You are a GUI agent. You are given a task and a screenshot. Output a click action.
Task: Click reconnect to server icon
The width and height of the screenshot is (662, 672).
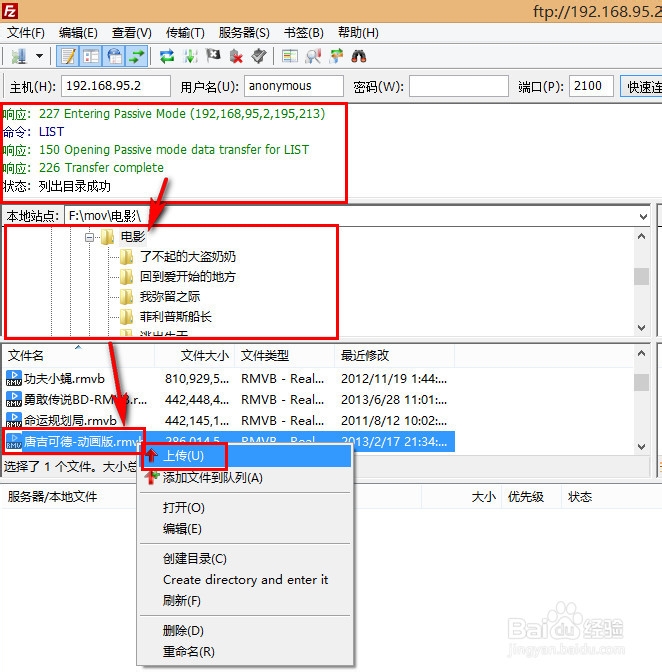[259, 56]
